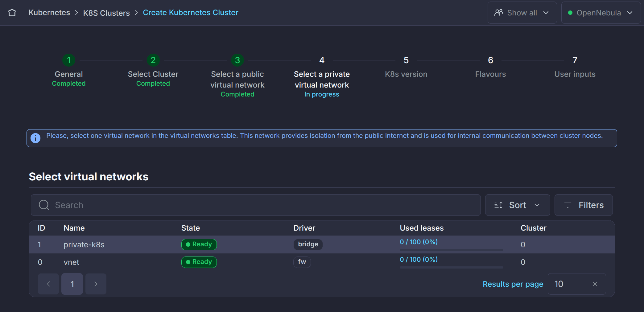This screenshot has height=312, width=644.
Task: Click private-k8s used leases progress bar
Action: 452,250
